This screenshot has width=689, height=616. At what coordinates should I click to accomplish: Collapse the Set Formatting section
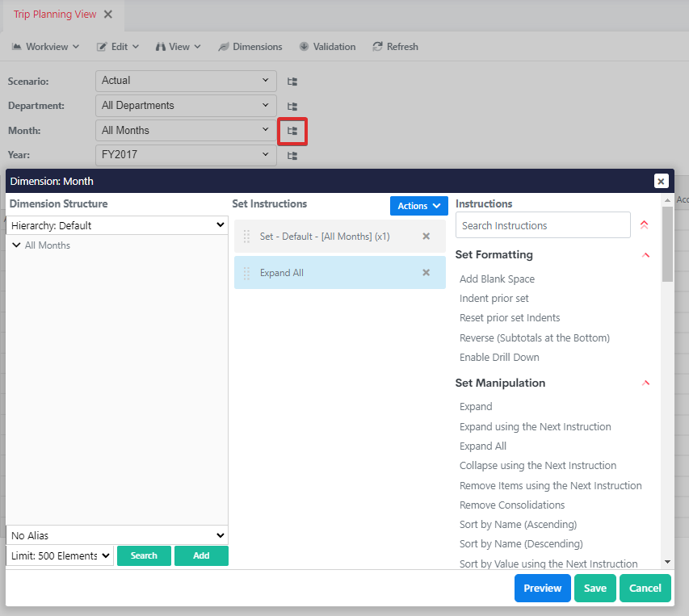tap(645, 255)
